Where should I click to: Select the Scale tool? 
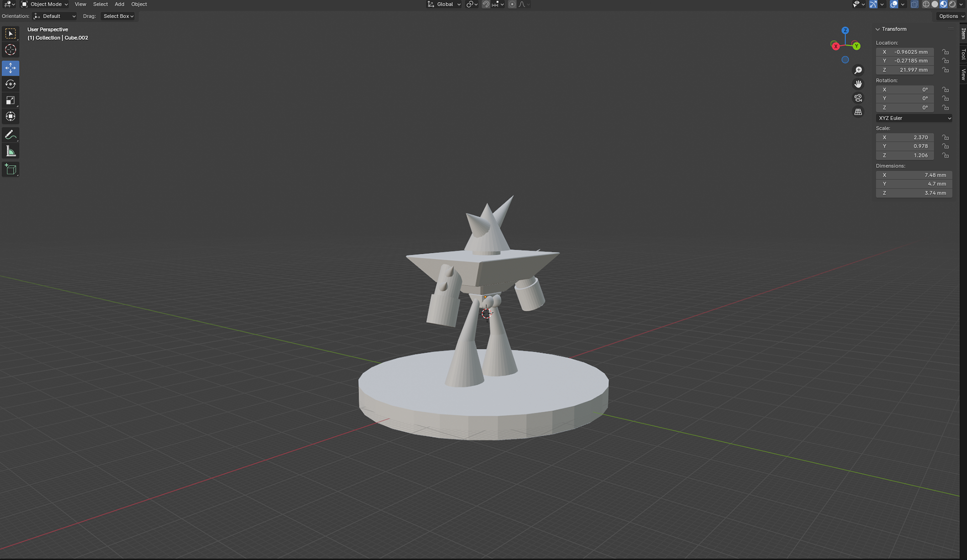pos(11,100)
